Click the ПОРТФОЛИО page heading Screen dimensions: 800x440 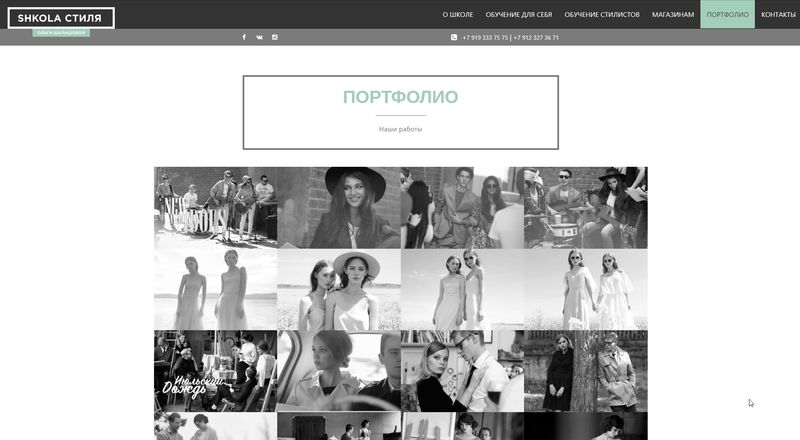(401, 97)
